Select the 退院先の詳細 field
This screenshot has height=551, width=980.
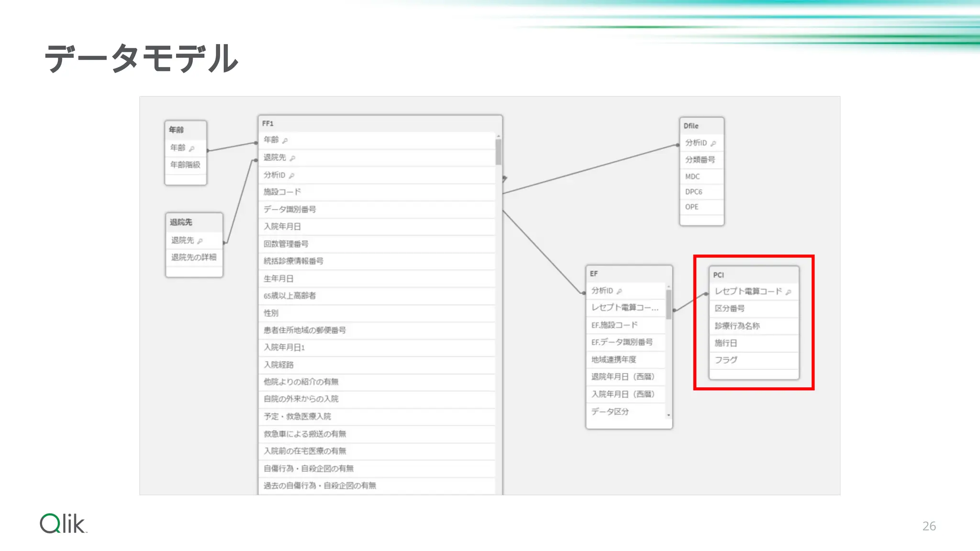(x=194, y=257)
